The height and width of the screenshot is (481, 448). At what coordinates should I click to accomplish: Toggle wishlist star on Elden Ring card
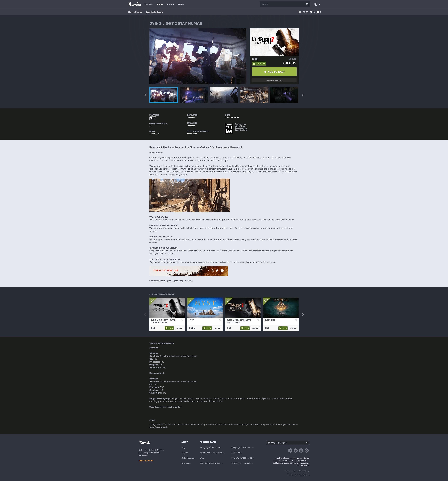click(296, 320)
